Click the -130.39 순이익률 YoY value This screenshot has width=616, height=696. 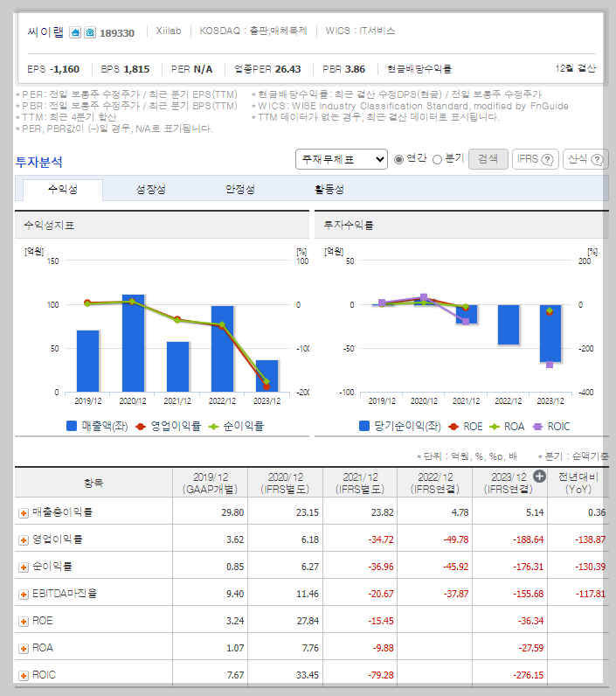(x=591, y=567)
